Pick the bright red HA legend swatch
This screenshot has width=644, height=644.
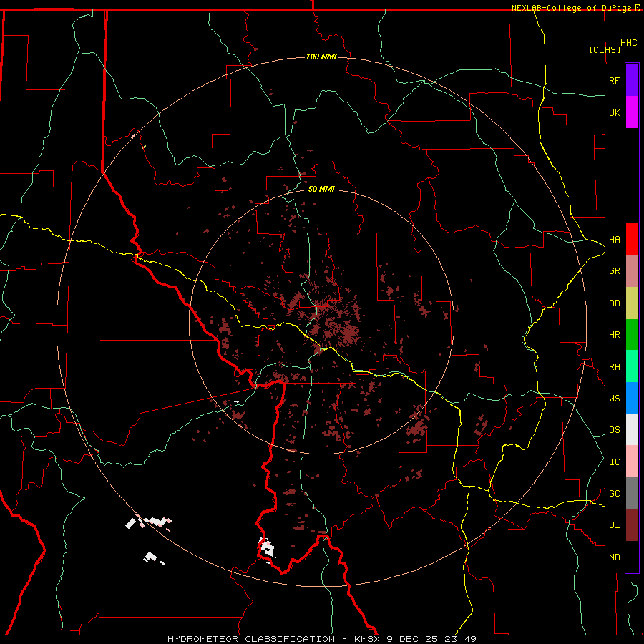coord(632,239)
